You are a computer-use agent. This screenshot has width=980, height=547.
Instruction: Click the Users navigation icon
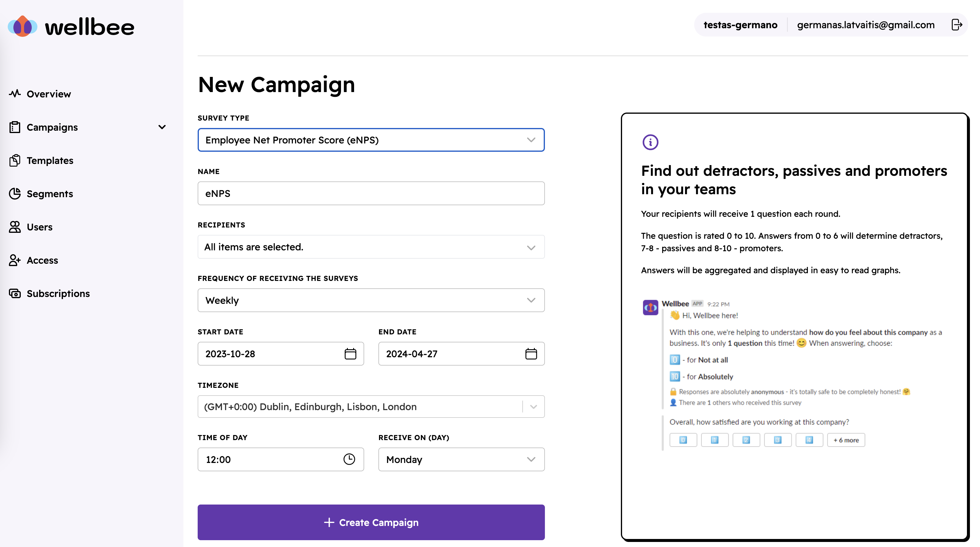pos(14,226)
